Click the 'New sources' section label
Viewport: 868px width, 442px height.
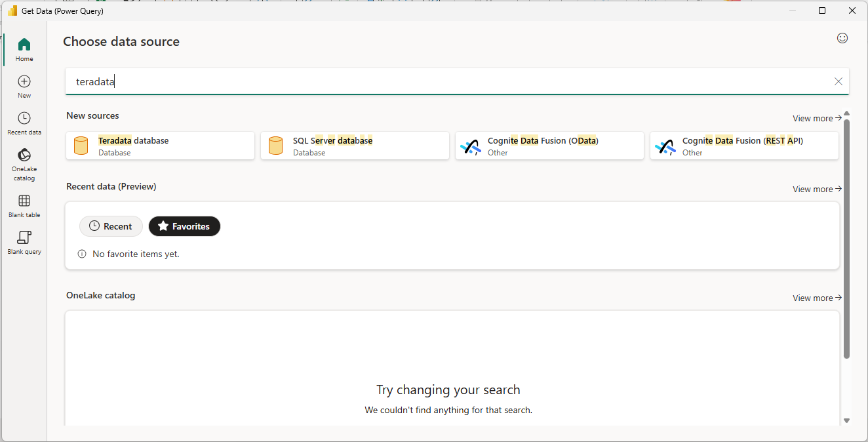(92, 115)
